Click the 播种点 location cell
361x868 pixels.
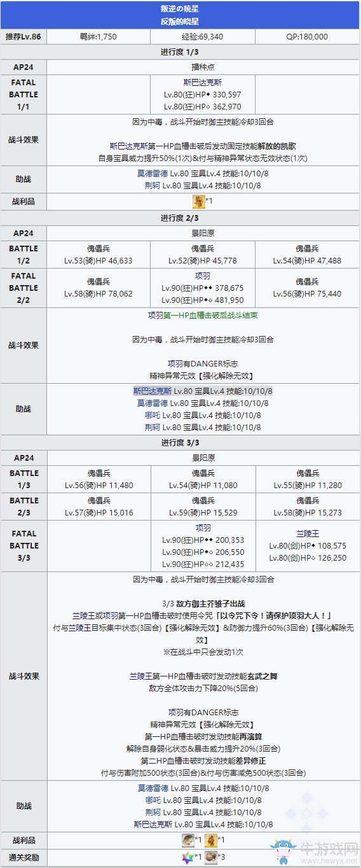[203, 66]
